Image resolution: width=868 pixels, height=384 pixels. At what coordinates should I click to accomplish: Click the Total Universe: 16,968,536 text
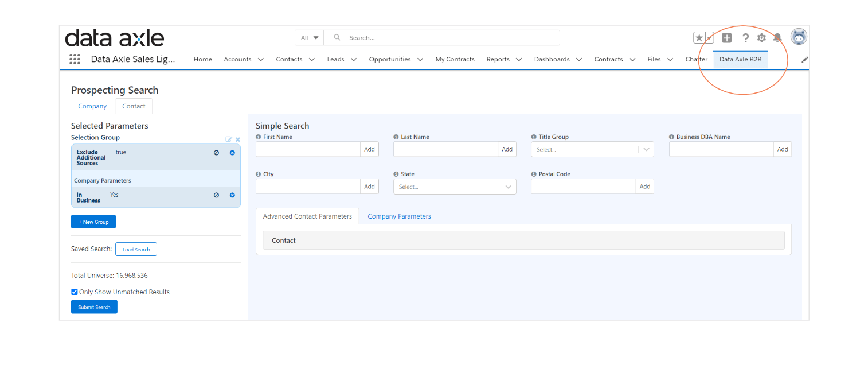(110, 276)
